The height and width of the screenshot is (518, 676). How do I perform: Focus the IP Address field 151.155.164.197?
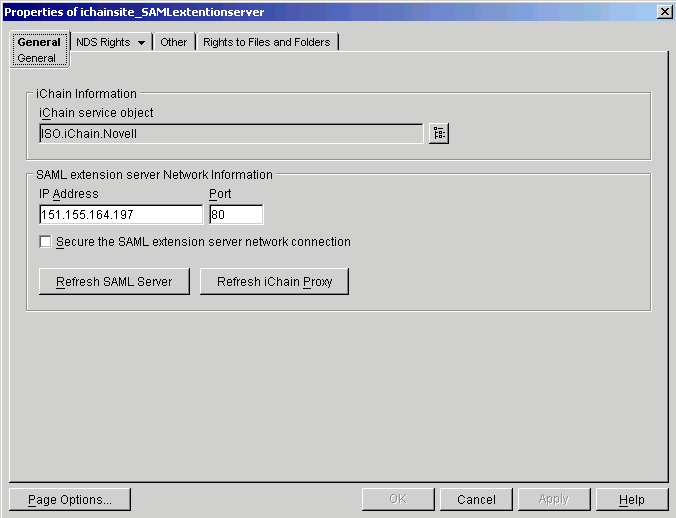click(121, 215)
